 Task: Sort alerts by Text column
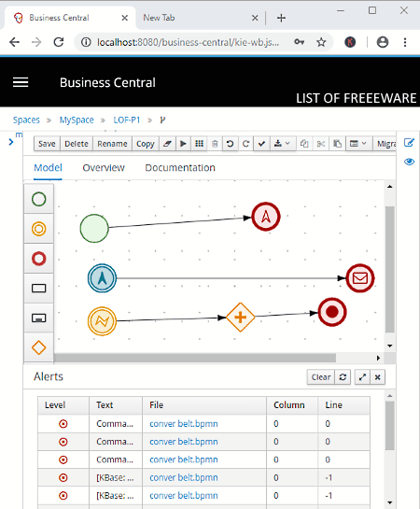pos(116,405)
